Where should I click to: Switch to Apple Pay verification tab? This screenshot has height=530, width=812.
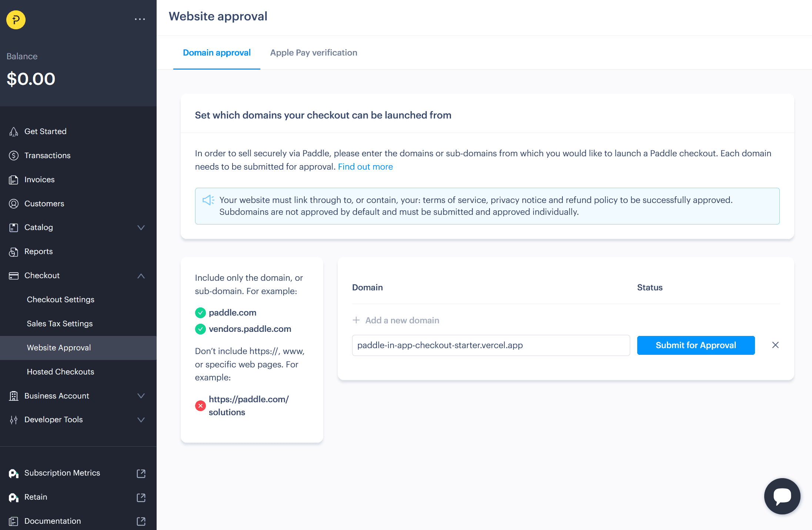point(314,53)
